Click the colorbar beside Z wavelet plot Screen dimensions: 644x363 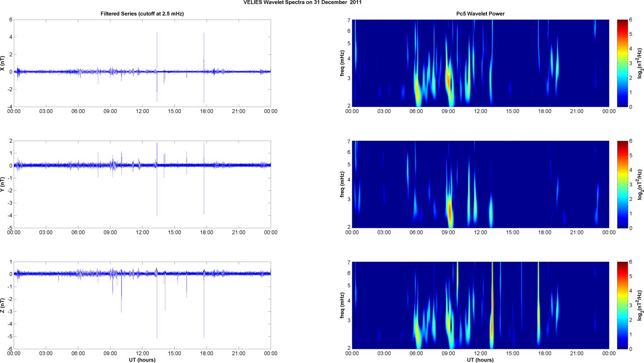click(x=622, y=305)
